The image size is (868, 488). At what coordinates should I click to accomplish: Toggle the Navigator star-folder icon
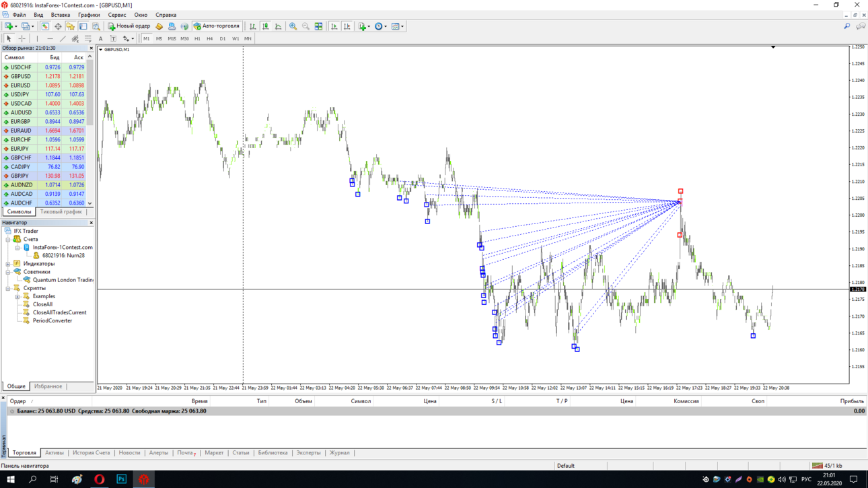tap(70, 26)
